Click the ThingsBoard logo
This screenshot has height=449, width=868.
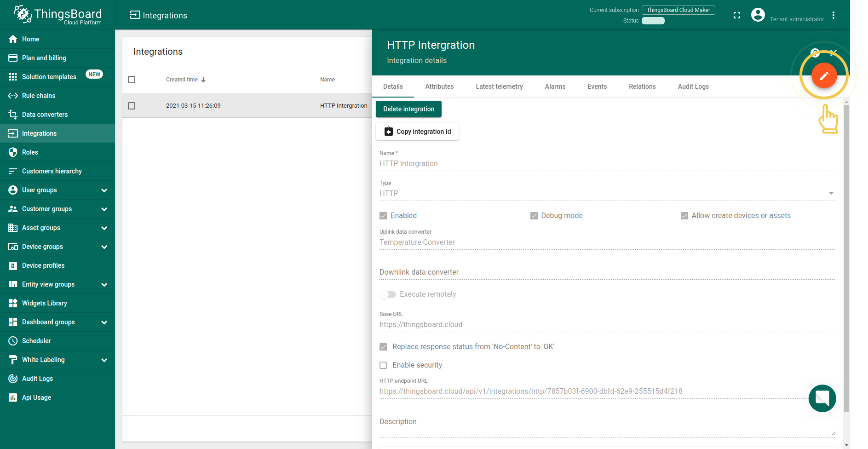57,15
